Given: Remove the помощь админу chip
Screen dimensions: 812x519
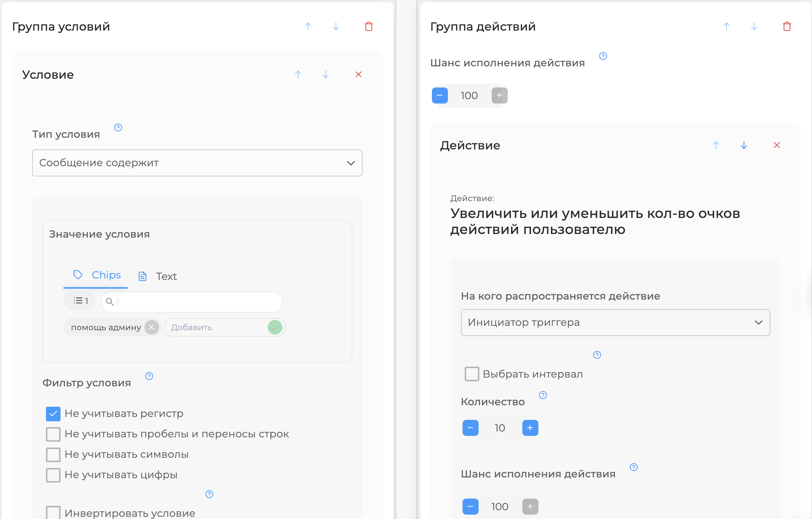Looking at the screenshot, I should (x=151, y=327).
